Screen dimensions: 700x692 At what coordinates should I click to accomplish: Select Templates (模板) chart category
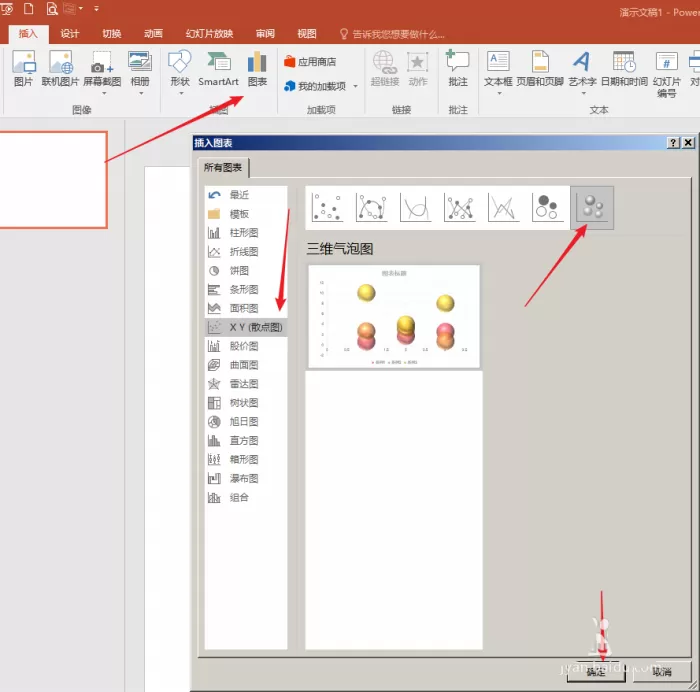[246, 214]
